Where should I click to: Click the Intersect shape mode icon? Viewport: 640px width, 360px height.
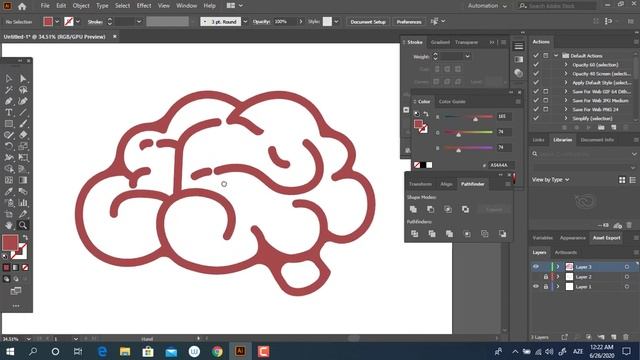tap(448, 209)
